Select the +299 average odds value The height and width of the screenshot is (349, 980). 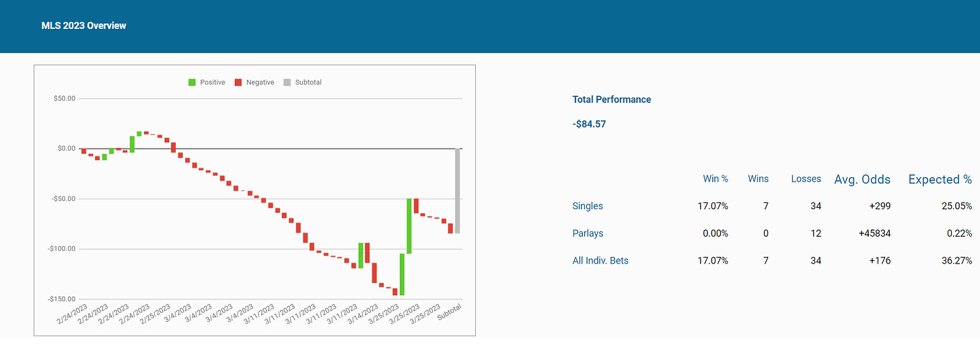[x=879, y=206]
